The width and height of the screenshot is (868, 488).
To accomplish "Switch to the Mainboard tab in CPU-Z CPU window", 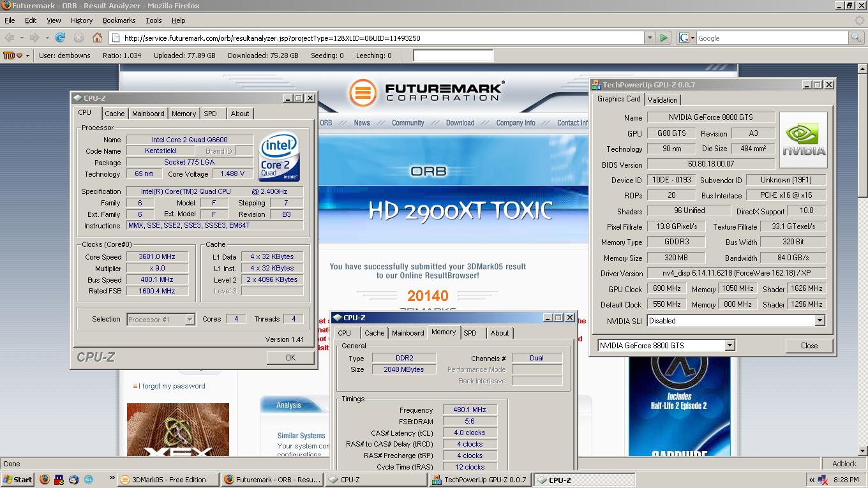I will pyautogui.click(x=148, y=114).
